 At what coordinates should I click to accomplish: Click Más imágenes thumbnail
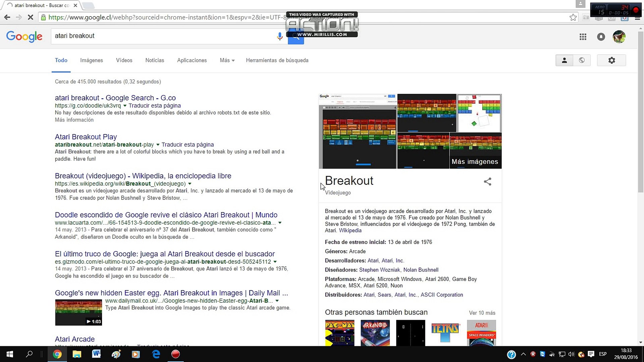pos(475,151)
